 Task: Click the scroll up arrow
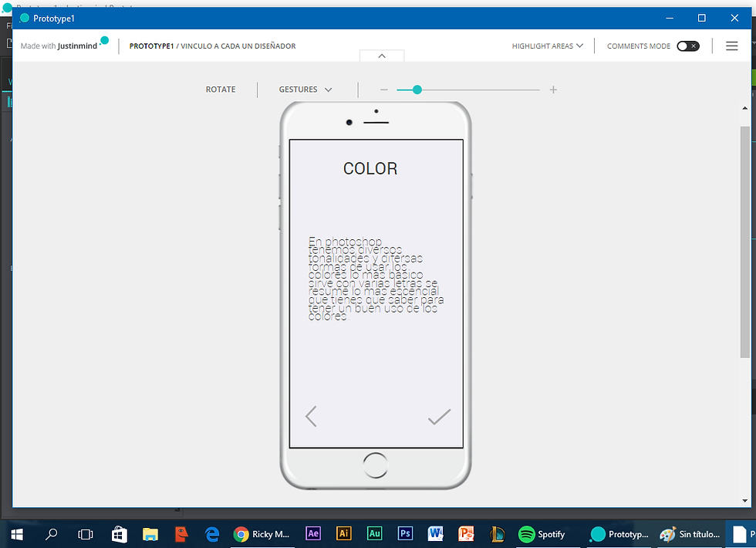[x=745, y=109]
